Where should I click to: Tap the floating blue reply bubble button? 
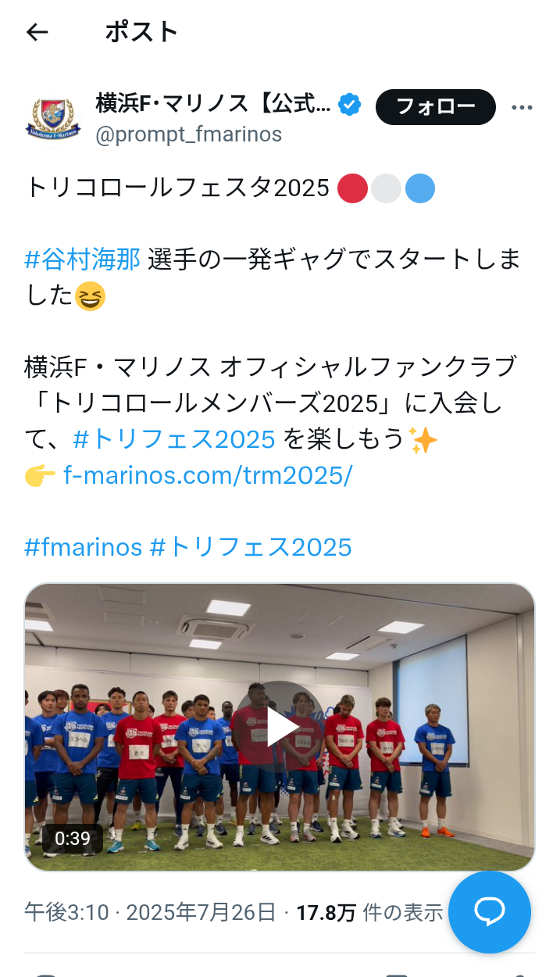(x=490, y=912)
